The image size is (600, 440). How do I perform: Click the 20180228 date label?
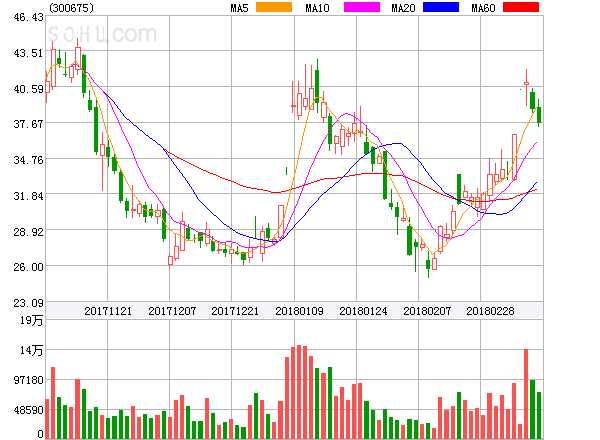(490, 311)
